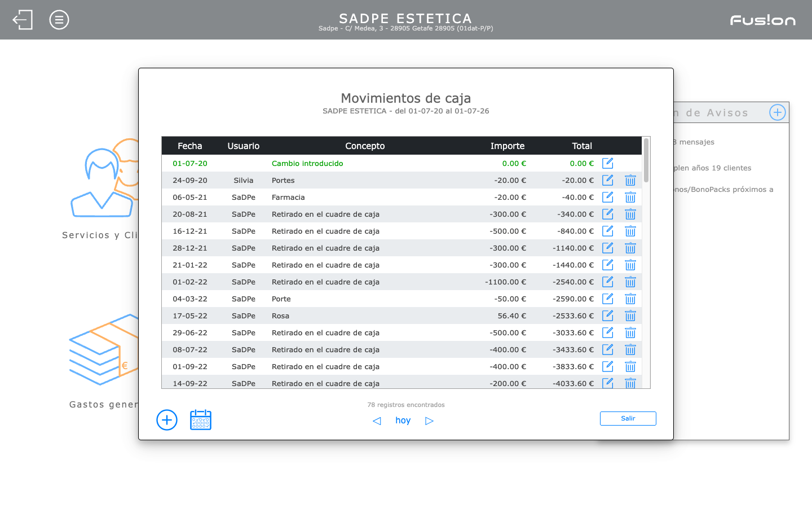
Task: Open the circular hamburger menu icon
Action: (x=59, y=20)
